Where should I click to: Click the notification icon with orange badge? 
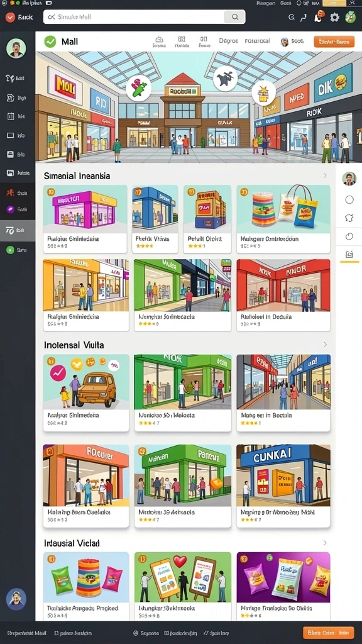[319, 17]
